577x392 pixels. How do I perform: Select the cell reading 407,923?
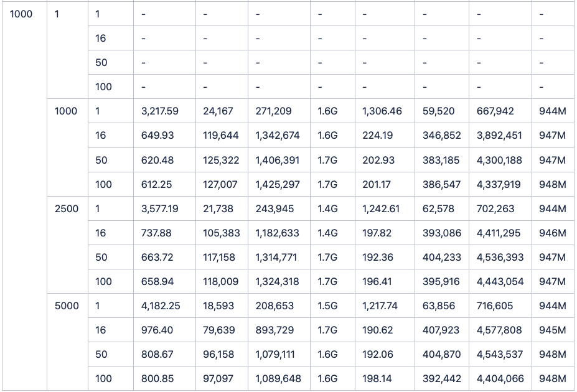click(x=441, y=330)
